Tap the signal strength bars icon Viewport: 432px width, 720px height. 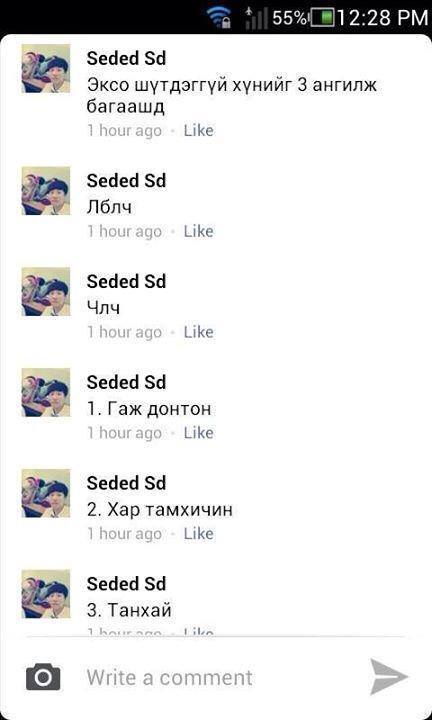point(256,17)
